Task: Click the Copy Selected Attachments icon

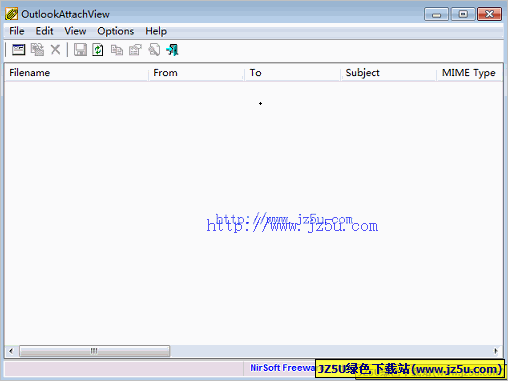Action: (37, 50)
